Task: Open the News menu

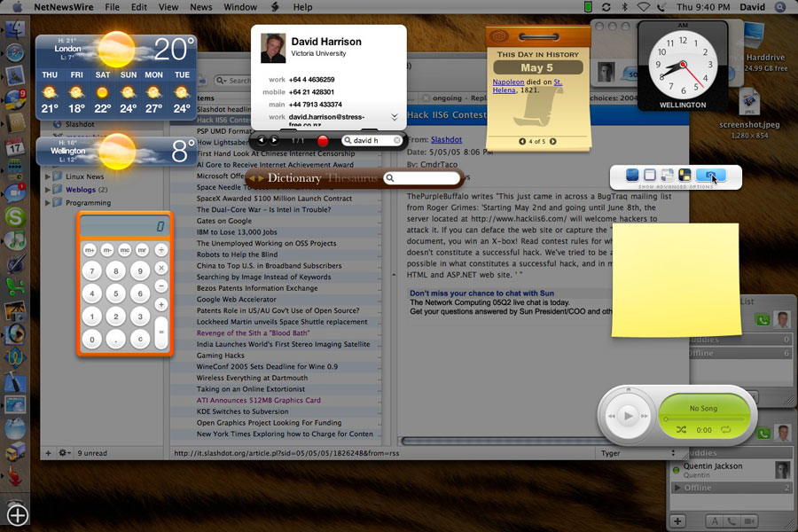Action: click(201, 7)
